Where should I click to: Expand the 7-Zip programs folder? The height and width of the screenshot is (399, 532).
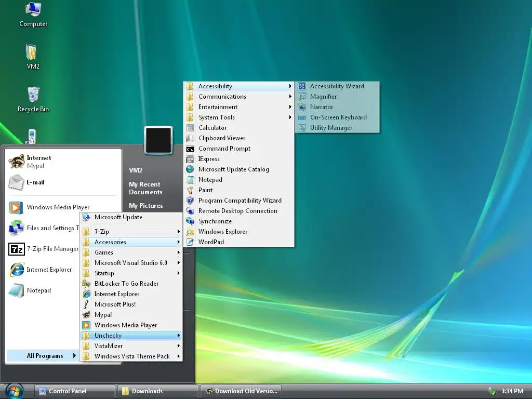131,232
